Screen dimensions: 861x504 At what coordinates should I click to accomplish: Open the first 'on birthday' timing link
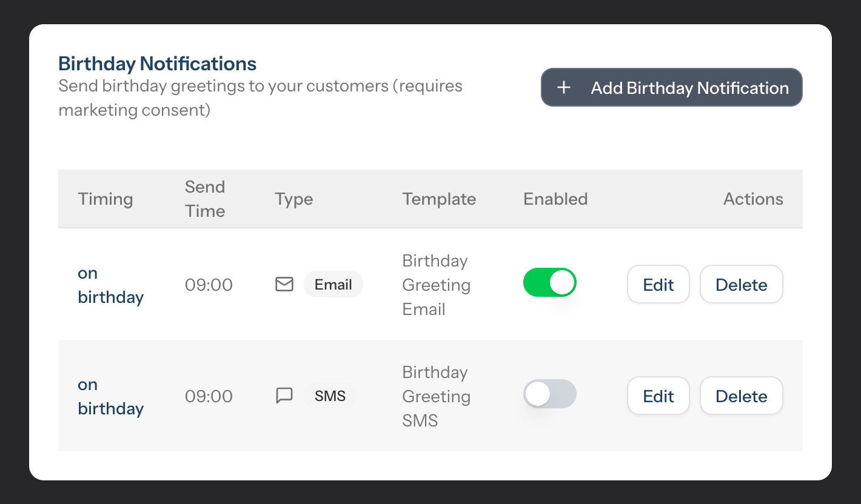pos(111,284)
